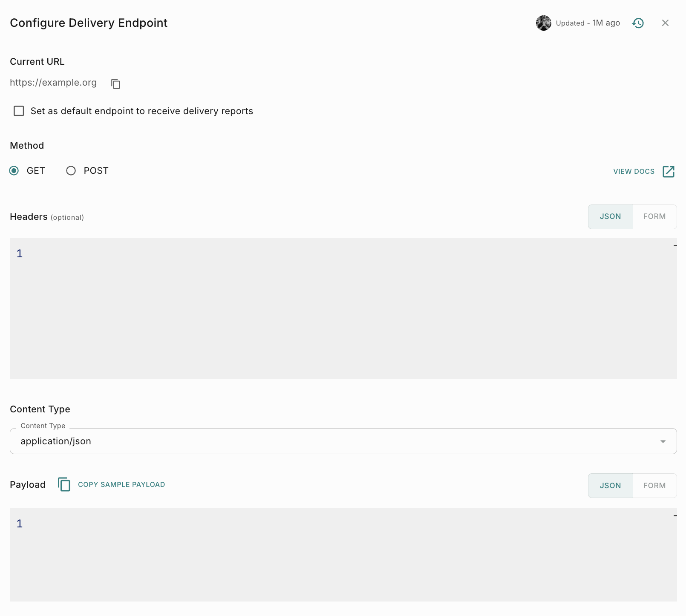The height and width of the screenshot is (616, 686).
Task: Click copy sample payload clipboard icon
Action: tap(64, 484)
